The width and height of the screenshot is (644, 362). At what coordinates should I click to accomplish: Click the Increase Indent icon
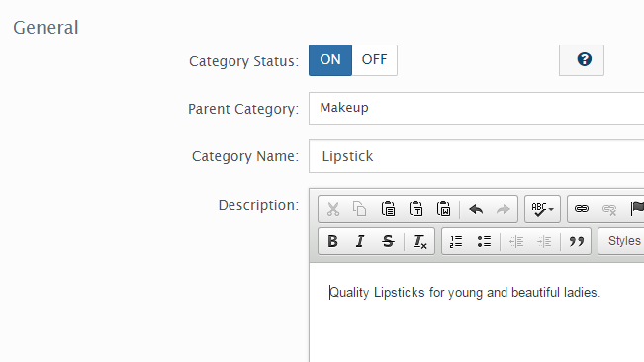tap(544, 241)
